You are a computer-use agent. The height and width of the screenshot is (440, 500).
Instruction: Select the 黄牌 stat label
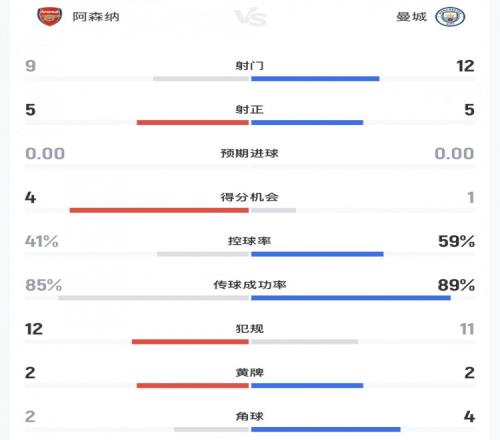click(250, 372)
